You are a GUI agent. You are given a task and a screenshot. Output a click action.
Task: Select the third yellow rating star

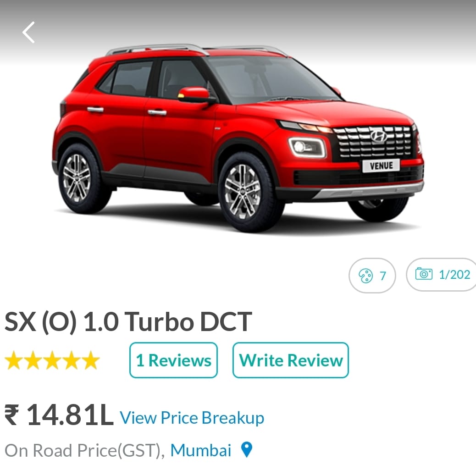click(x=52, y=360)
